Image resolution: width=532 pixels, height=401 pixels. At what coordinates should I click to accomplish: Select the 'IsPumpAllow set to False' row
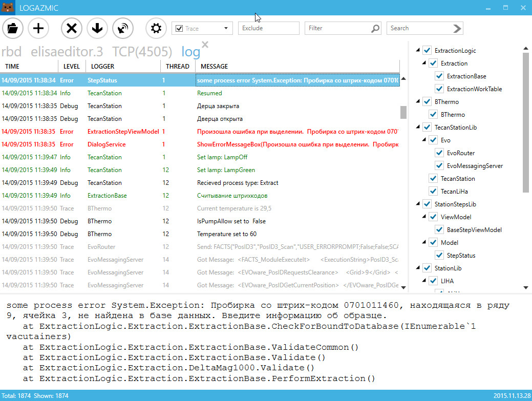click(200, 221)
